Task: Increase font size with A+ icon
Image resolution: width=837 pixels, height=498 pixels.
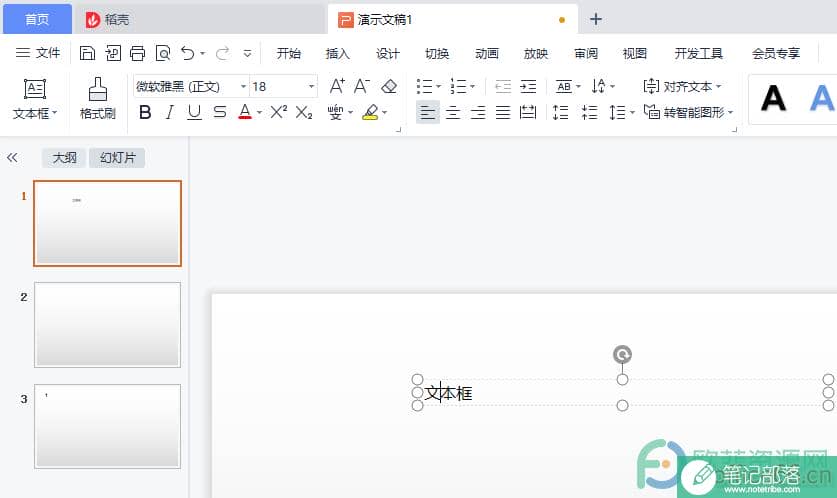Action: pos(337,86)
